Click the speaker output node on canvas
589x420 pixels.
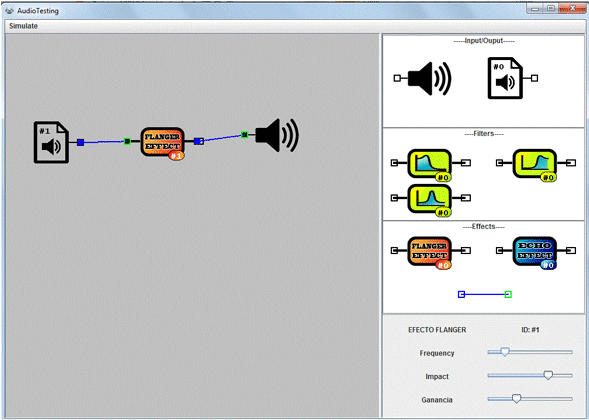pyautogui.click(x=277, y=135)
